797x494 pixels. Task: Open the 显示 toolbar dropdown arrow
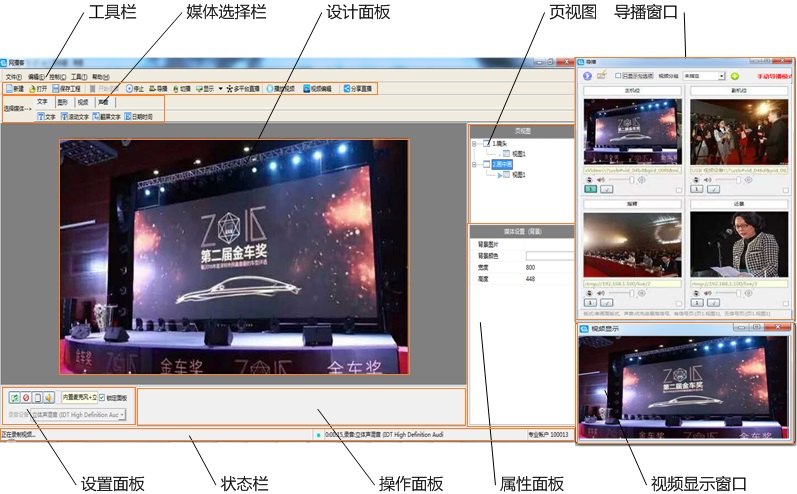[221, 88]
